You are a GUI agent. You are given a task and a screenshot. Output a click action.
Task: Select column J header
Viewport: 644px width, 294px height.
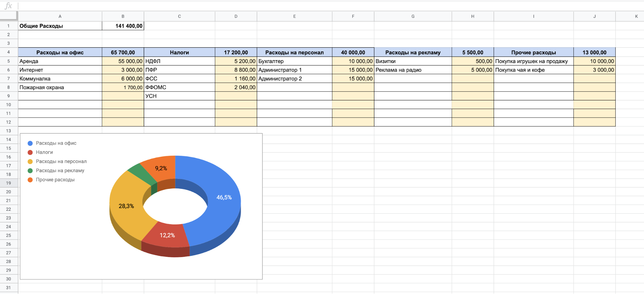594,16
